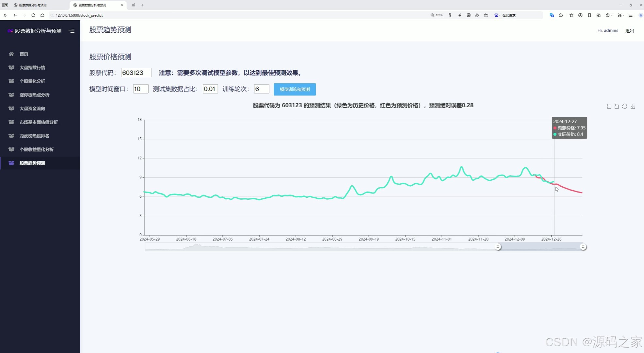Click the browser downloads icon
Image resolution: width=644 pixels, height=353 pixels.
point(580,15)
